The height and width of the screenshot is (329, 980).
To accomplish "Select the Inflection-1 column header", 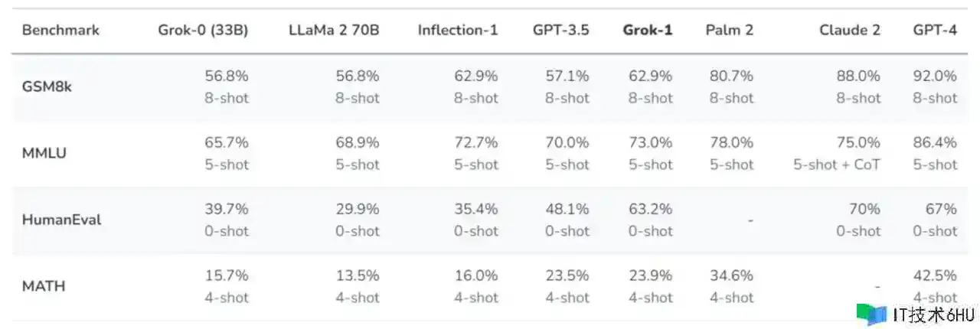I will point(458,31).
